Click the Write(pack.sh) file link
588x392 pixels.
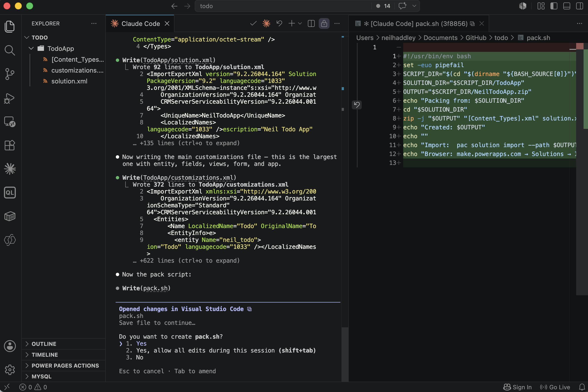pos(155,288)
